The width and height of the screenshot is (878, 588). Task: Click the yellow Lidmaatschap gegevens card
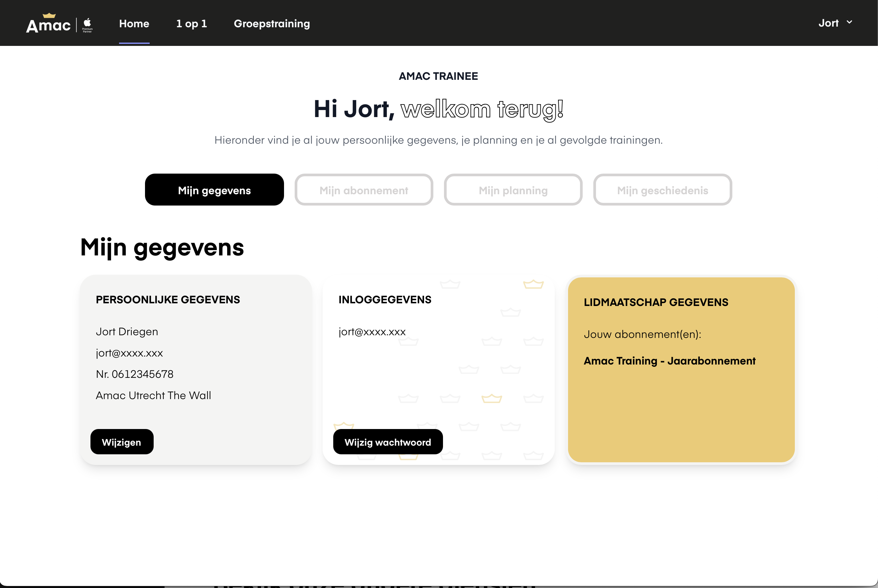point(681,412)
